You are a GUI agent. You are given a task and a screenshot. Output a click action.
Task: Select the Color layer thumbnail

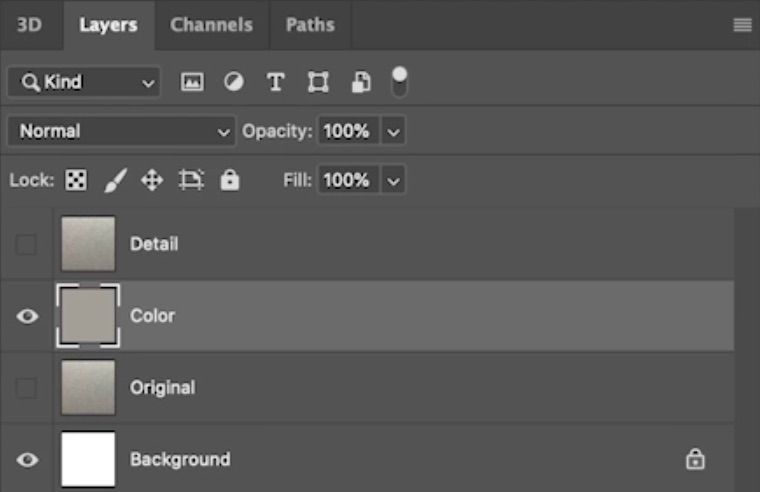pos(88,316)
